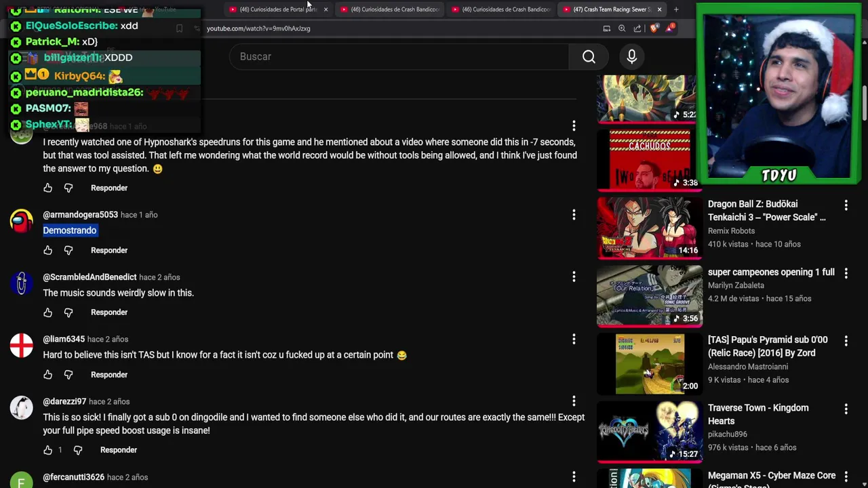The width and height of the screenshot is (868, 488).
Task: Close the Curiosidades de Portal tab
Action: (x=325, y=9)
